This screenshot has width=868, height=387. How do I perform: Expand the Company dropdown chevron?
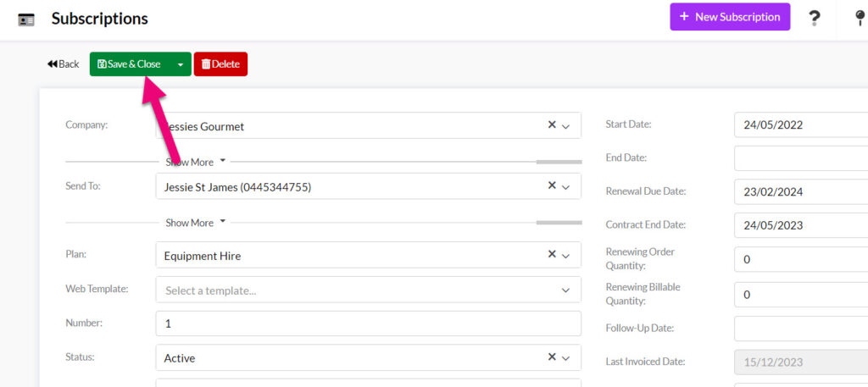click(x=565, y=126)
